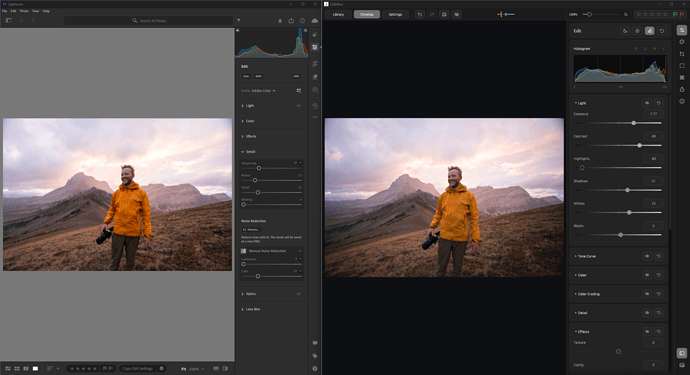The height and width of the screenshot is (375, 690).
Task: Open the keywords tag icon in Lightroom sidebar
Action: tap(315, 356)
